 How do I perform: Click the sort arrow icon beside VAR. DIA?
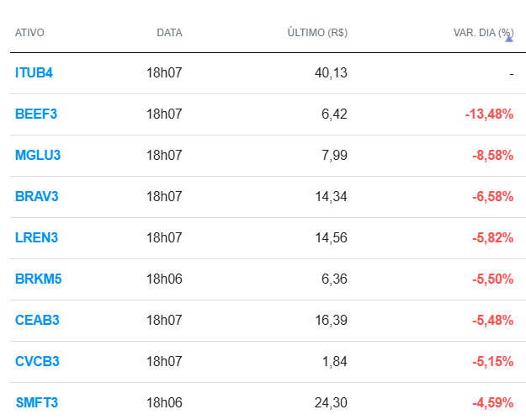tap(509, 37)
